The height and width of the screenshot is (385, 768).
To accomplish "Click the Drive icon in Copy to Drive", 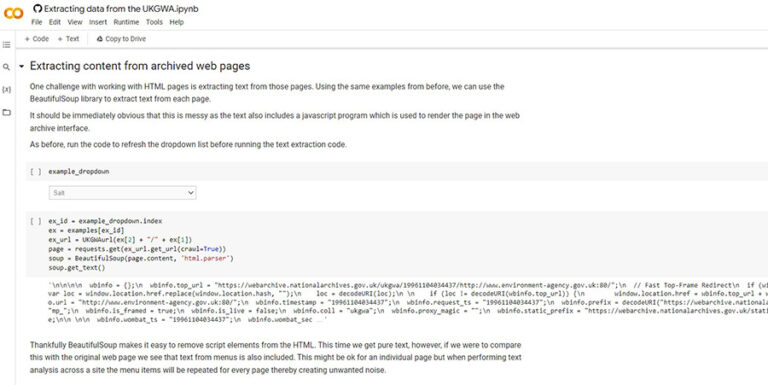I will [x=99, y=39].
